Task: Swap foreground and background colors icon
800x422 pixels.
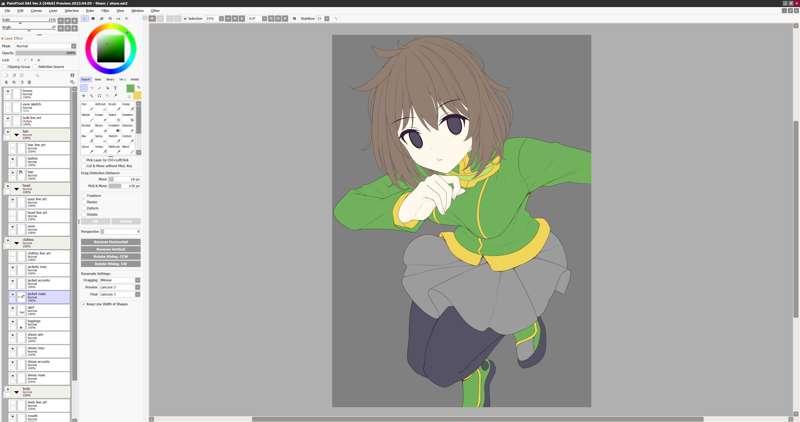Action: coord(138,88)
